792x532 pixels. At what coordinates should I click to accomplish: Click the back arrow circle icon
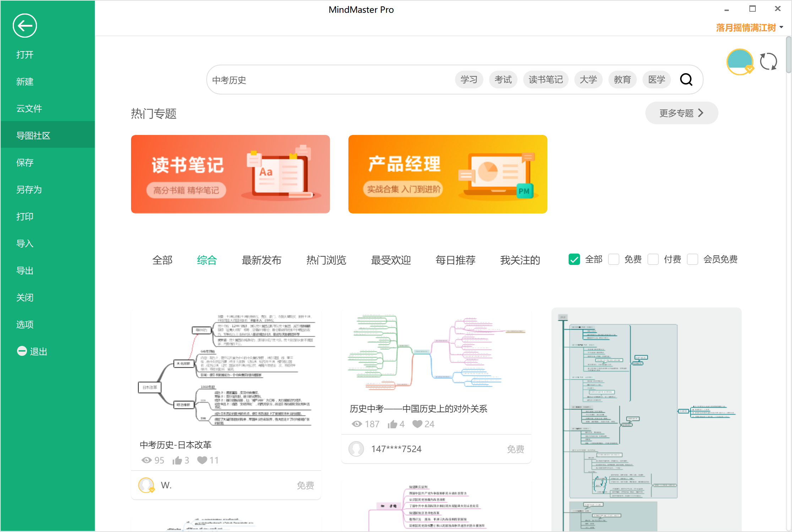point(25,26)
